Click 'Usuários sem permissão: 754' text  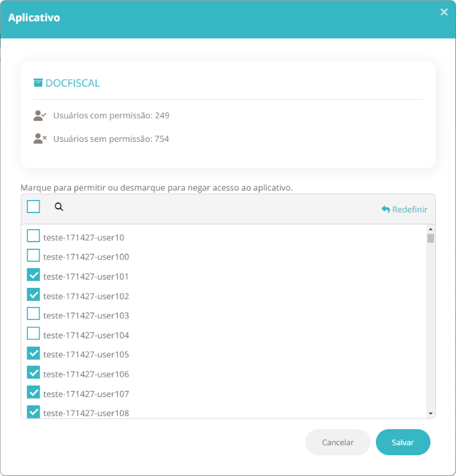coord(111,139)
